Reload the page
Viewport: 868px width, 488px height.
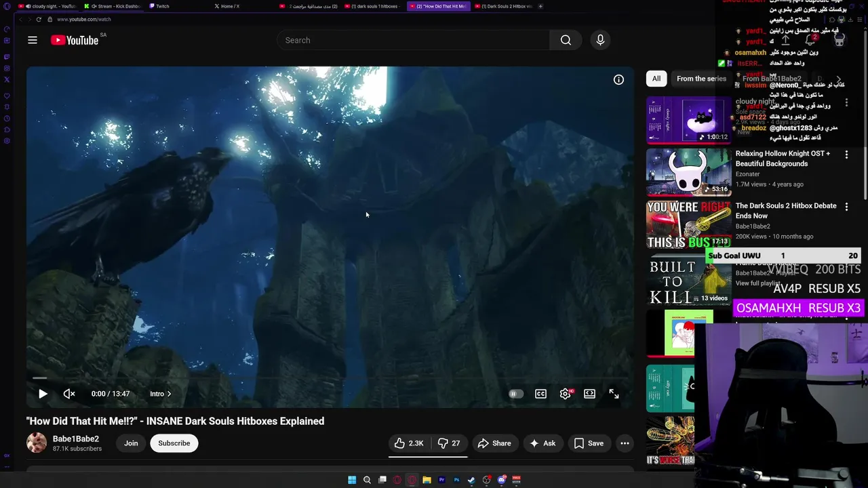tap(39, 19)
